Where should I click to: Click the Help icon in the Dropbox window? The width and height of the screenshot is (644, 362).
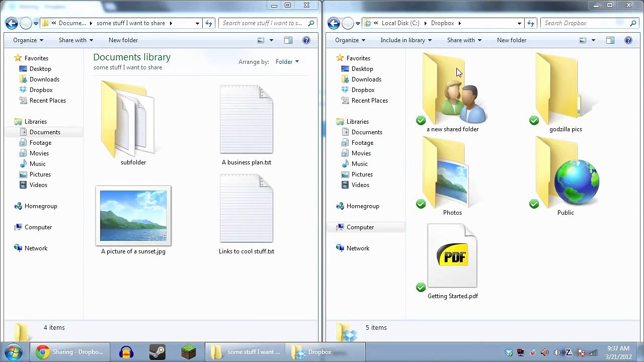point(628,40)
